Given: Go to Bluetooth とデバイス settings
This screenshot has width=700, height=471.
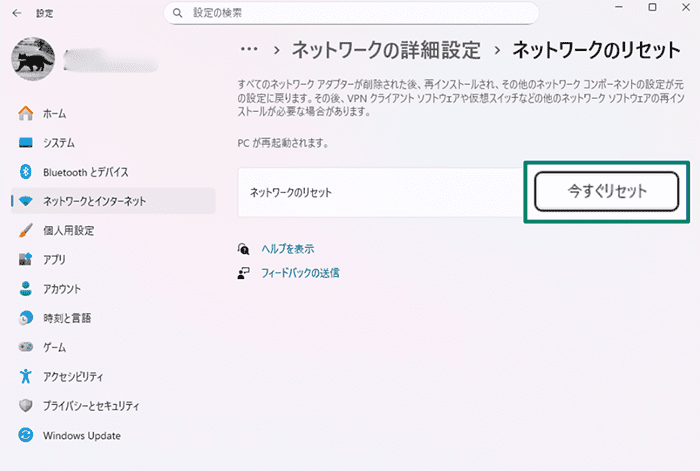Looking at the screenshot, I should [x=113, y=172].
